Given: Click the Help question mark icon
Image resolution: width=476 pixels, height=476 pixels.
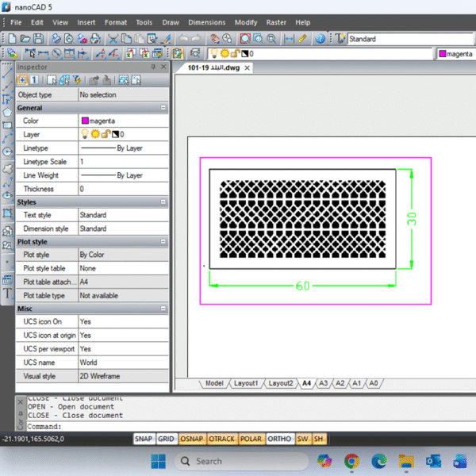Looking at the screenshot, I should [x=321, y=38].
